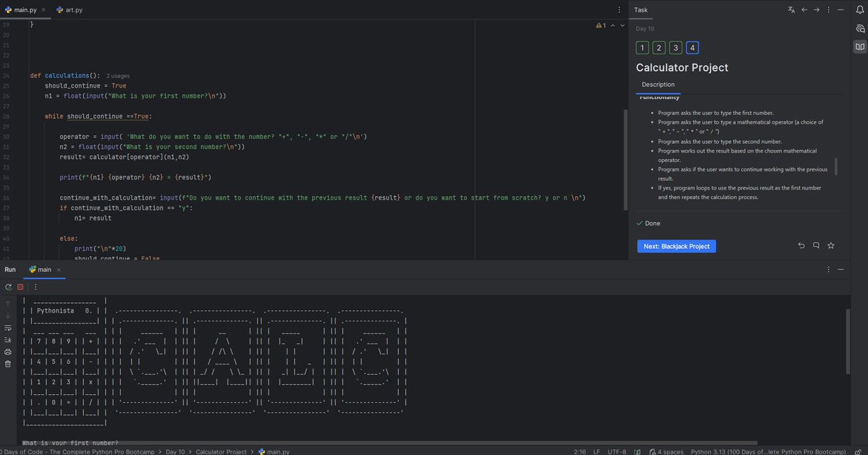
Task: Hide the Task panel with minimize icon
Action: 840,10
